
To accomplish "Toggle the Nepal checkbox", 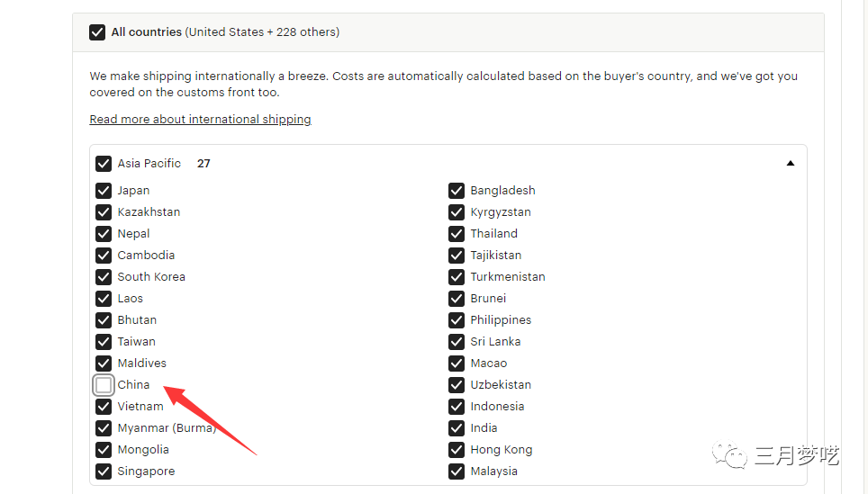I will [104, 234].
